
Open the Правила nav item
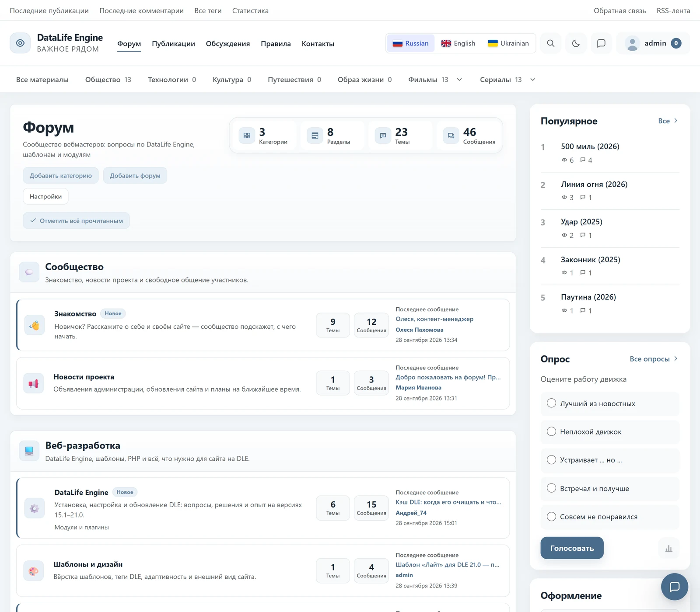(276, 44)
